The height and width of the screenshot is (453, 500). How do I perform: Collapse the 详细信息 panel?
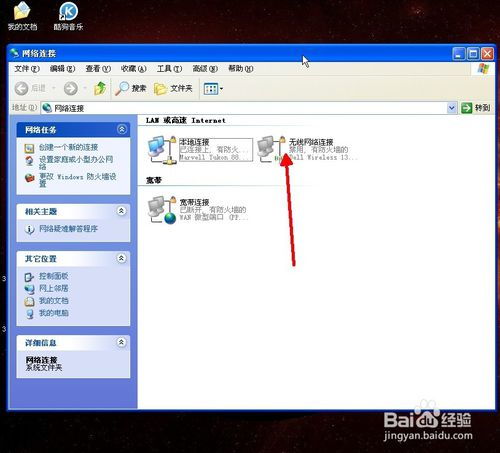click(121, 342)
